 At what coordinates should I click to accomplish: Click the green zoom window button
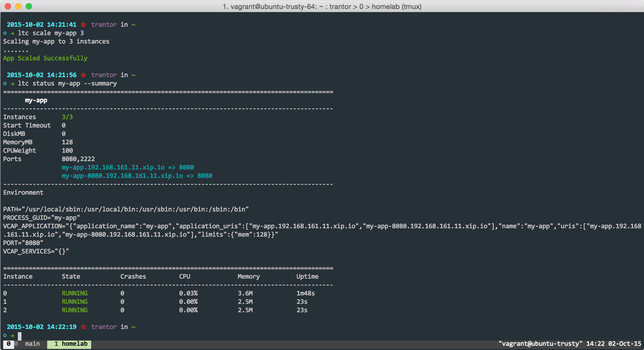pyautogui.click(x=29, y=6)
